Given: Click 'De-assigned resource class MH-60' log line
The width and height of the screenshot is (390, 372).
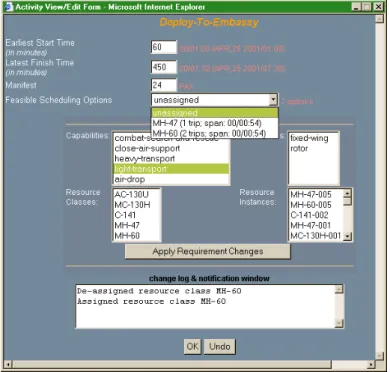Looking at the screenshot, I should click(159, 291).
